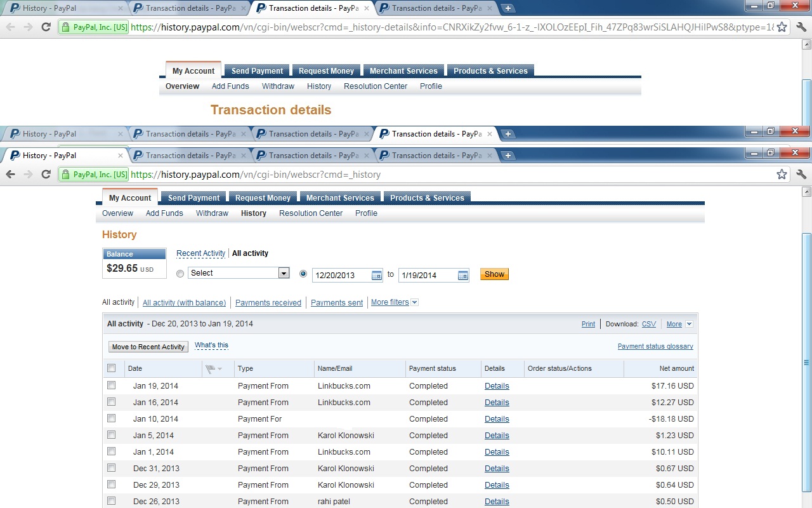812x508 pixels.
Task: Open the calendar for the 12/20/2013 start date
Action: [x=377, y=275]
